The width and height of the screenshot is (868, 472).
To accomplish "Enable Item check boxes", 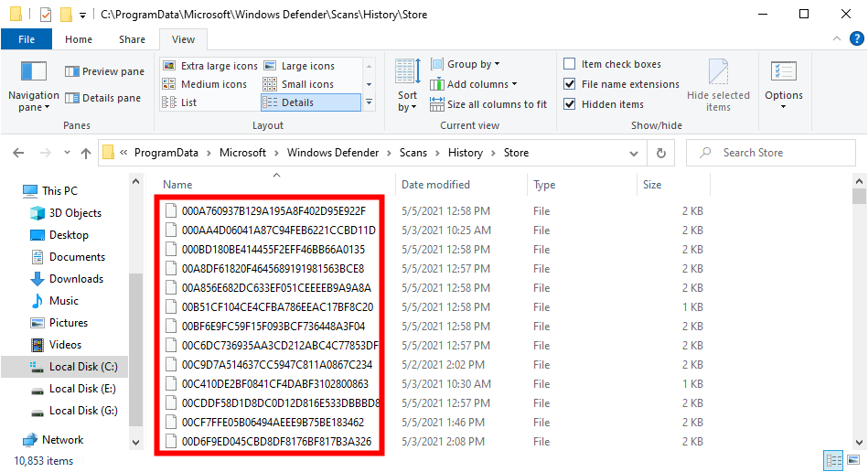I will 570,64.
